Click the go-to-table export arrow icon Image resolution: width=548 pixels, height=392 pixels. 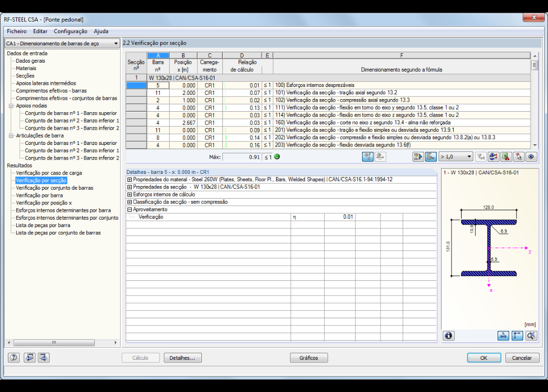click(x=418, y=157)
